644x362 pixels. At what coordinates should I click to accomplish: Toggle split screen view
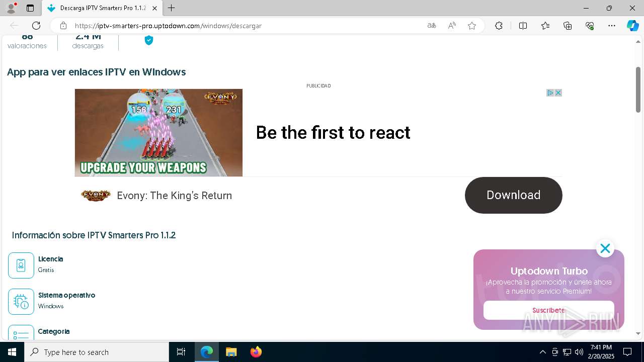523,26
